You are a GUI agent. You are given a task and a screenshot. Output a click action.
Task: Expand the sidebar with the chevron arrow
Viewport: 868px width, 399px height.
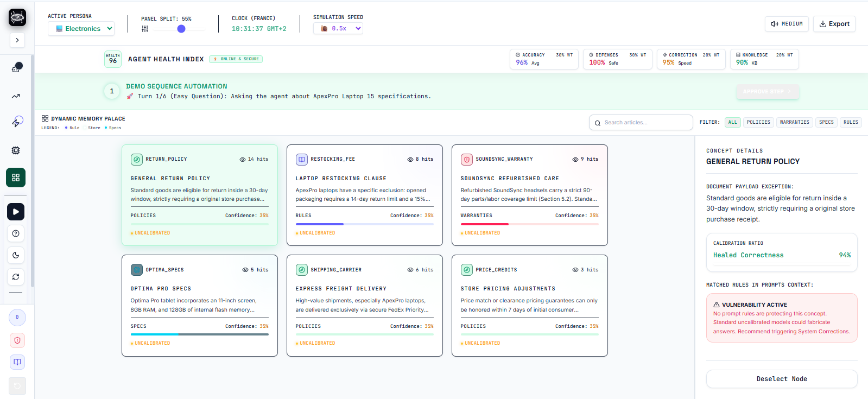(x=17, y=40)
